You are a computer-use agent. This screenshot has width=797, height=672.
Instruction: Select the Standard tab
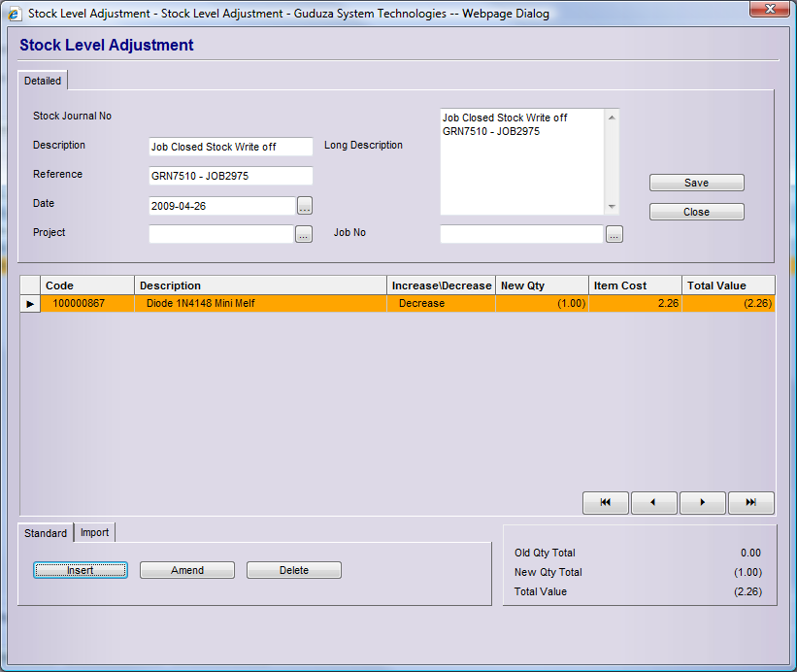click(46, 533)
